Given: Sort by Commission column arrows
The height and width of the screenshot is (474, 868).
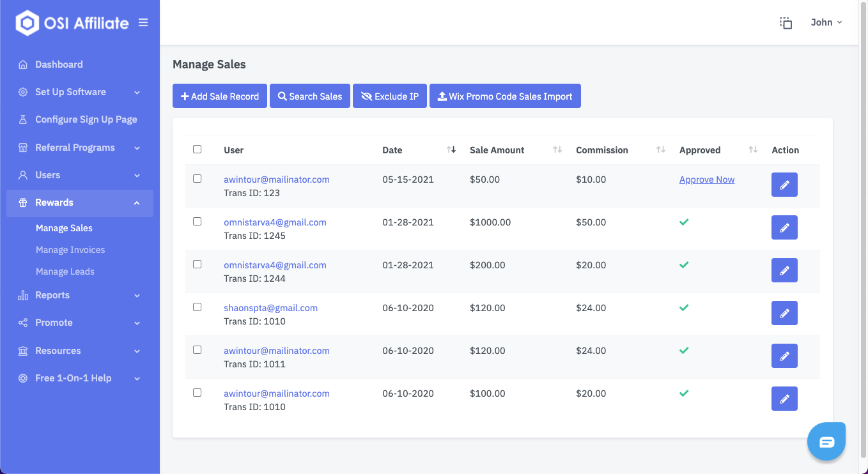Looking at the screenshot, I should [661, 149].
